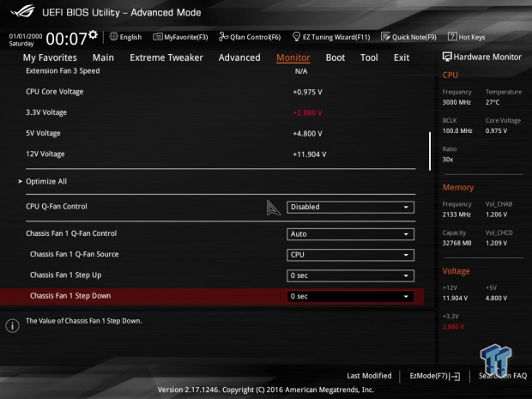Image resolution: width=532 pixels, height=399 pixels.
Task: Click the 3000 MHz CPU frequency value
Action: (x=456, y=102)
